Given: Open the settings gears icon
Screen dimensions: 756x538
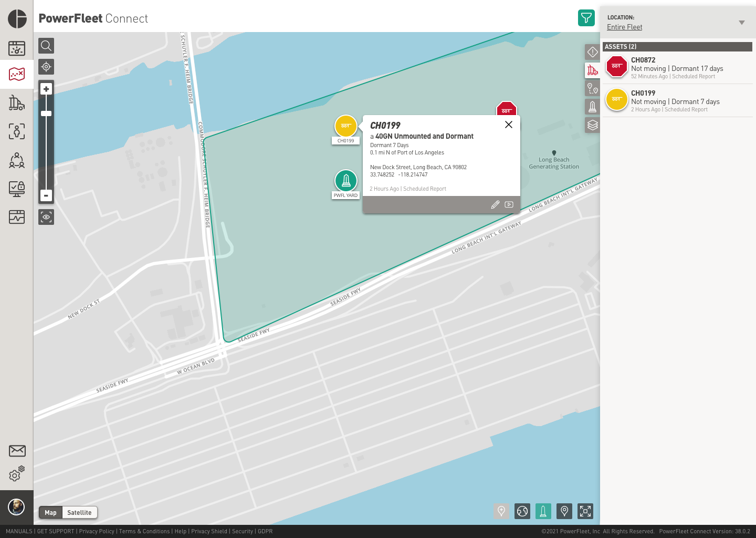Looking at the screenshot, I should (x=17, y=473).
